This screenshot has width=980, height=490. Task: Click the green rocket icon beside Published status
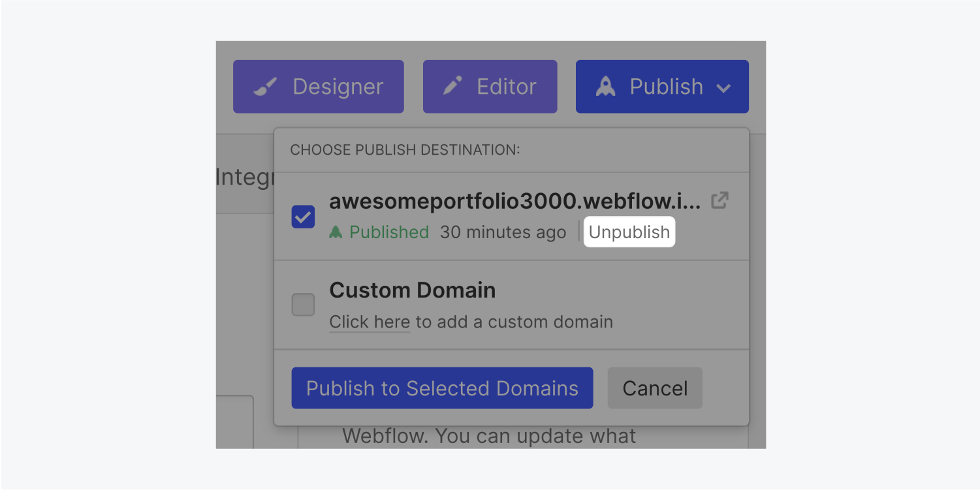point(336,232)
